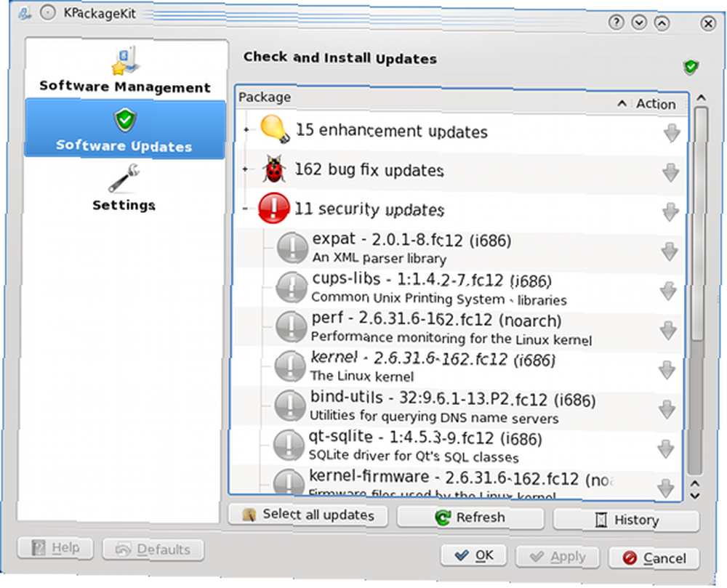Click the hourglass icon on History

tap(601, 520)
